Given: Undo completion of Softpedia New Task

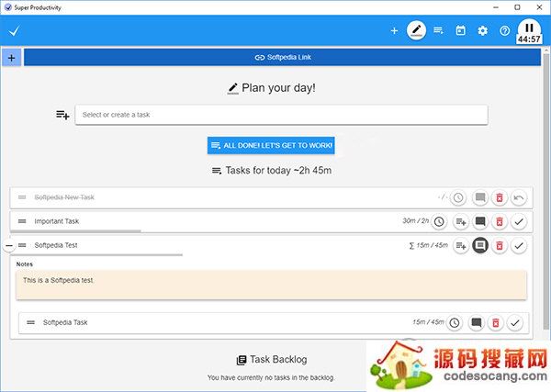Looking at the screenshot, I should [x=519, y=197].
